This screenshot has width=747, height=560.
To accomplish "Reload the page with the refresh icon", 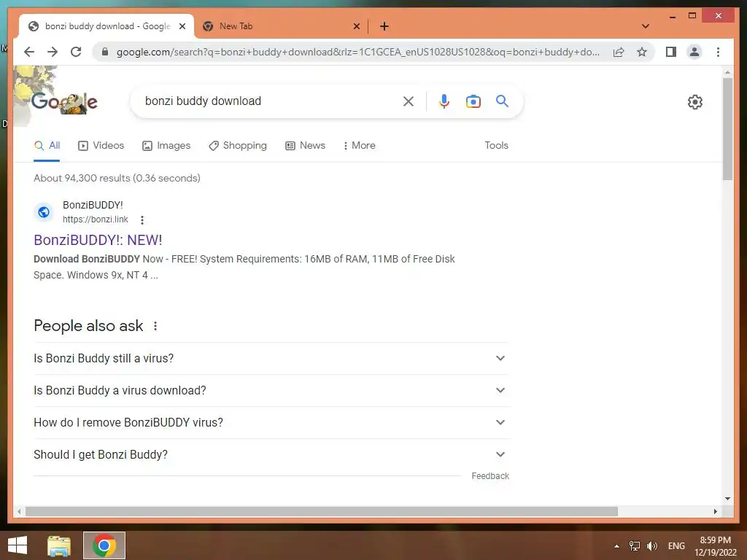I will (76, 52).
